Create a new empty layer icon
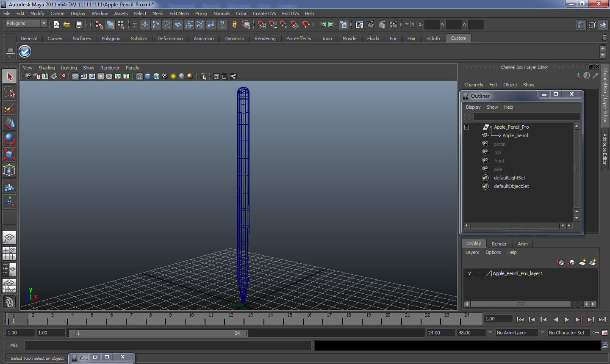The width and height of the screenshot is (610, 364). tap(582, 262)
